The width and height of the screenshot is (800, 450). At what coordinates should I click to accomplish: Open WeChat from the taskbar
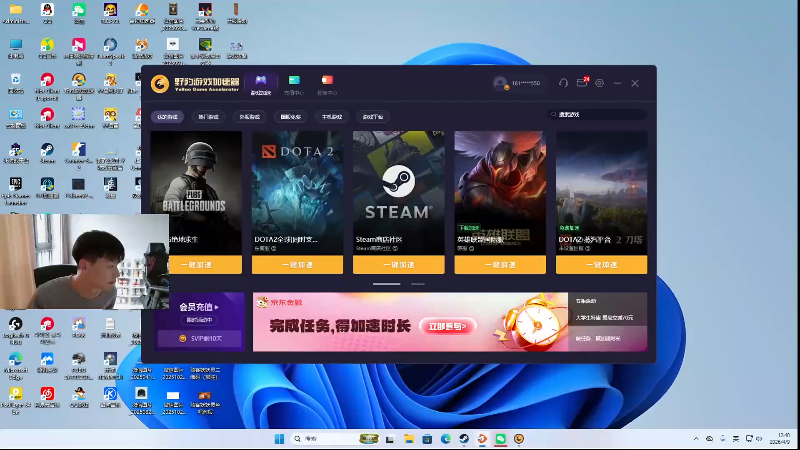[x=501, y=439]
